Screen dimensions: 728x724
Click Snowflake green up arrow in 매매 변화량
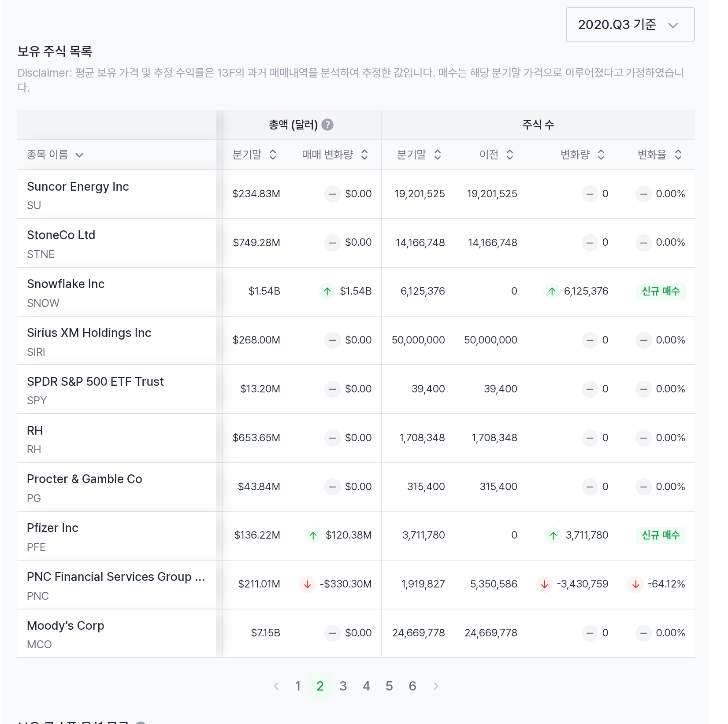click(x=327, y=291)
